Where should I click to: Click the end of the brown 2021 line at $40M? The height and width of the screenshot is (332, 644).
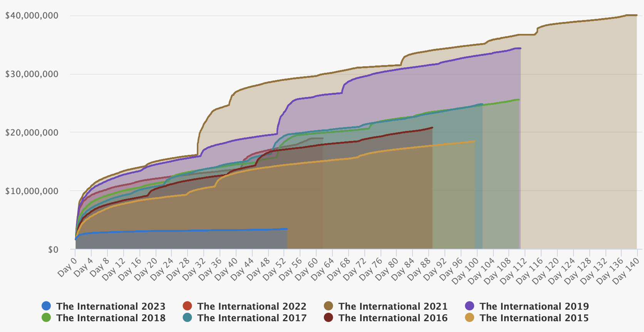point(637,15)
